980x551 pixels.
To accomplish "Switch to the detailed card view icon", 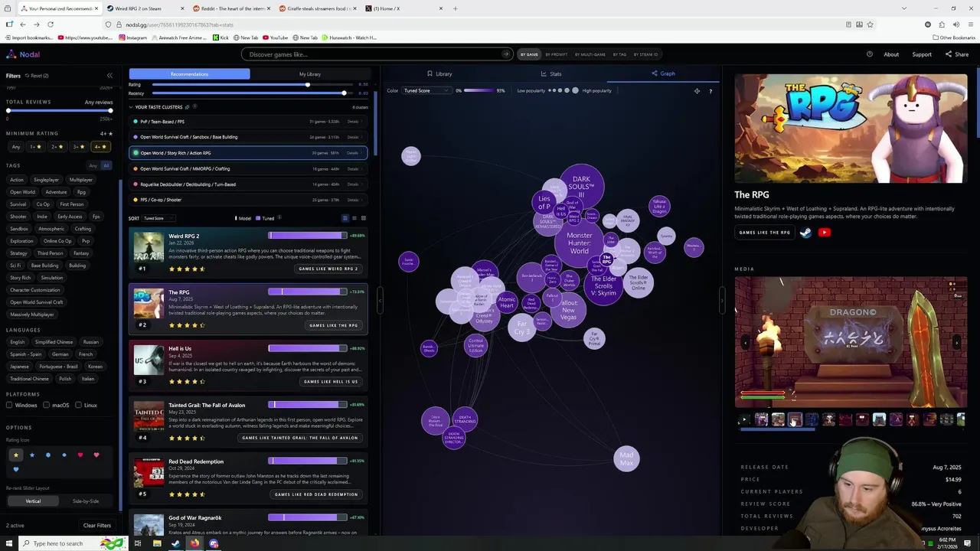I will pyautogui.click(x=345, y=218).
